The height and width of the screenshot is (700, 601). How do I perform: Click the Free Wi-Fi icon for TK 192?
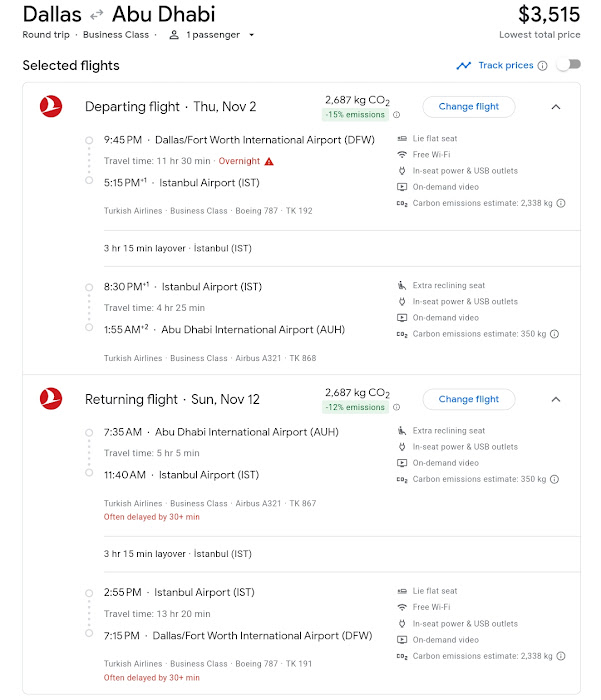point(402,154)
